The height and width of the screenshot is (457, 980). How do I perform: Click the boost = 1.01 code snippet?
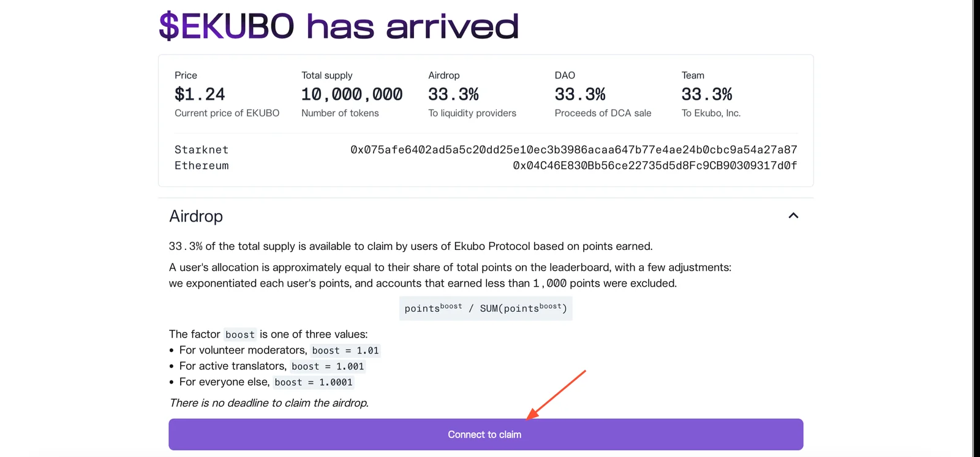coord(345,350)
